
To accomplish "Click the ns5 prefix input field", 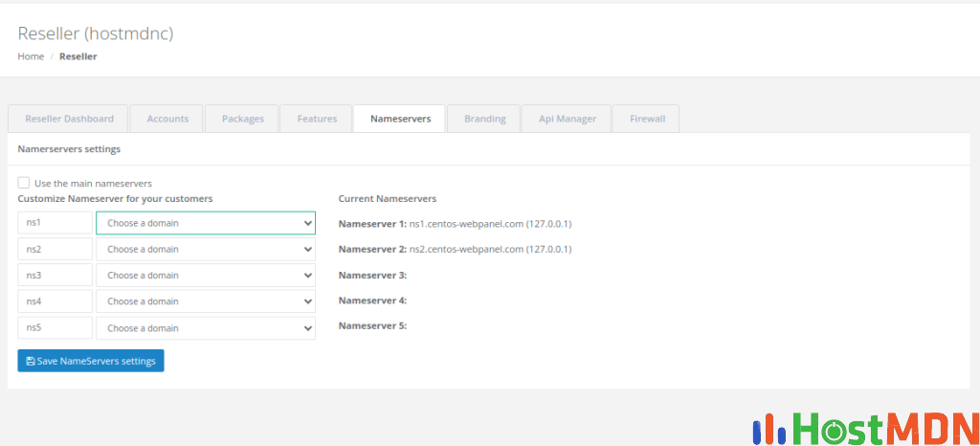I will tap(55, 328).
